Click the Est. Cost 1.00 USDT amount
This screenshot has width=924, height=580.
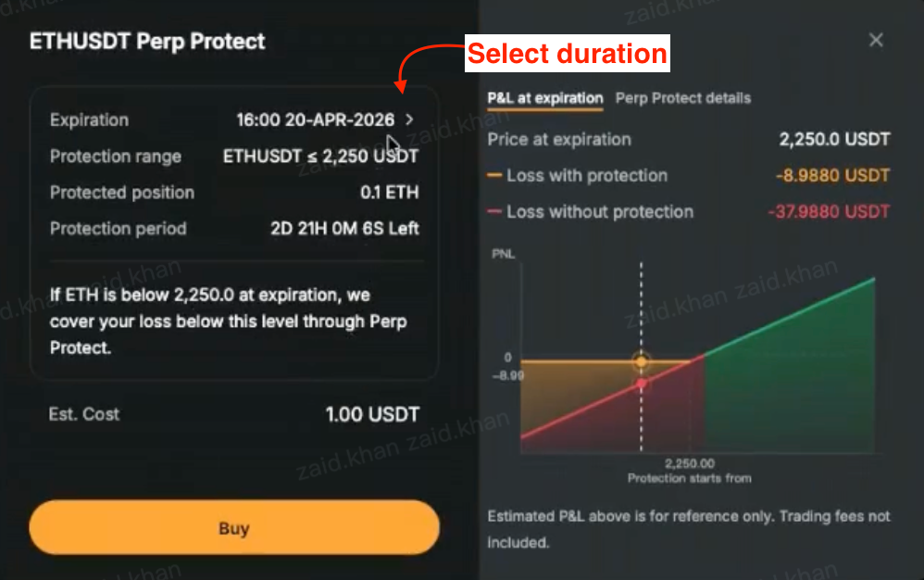coord(372,414)
